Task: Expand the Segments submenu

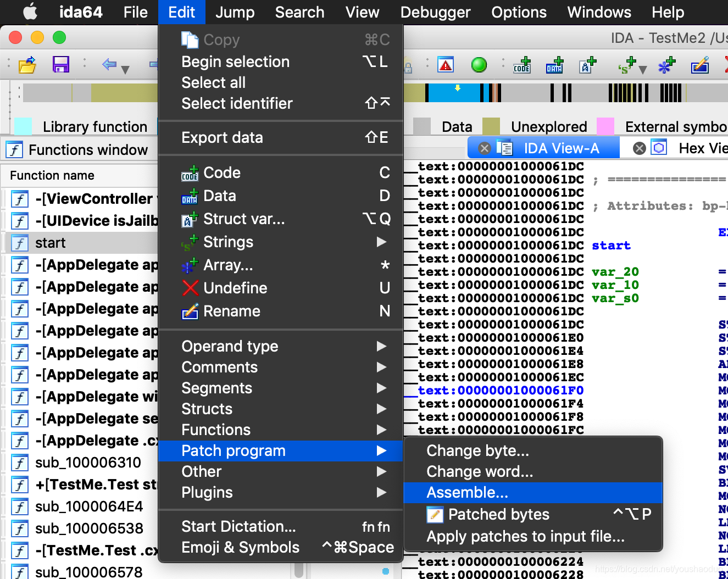Action: pos(382,388)
